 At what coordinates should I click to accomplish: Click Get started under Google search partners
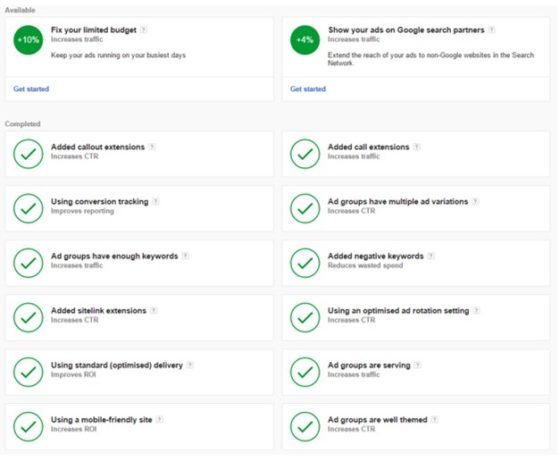click(308, 89)
